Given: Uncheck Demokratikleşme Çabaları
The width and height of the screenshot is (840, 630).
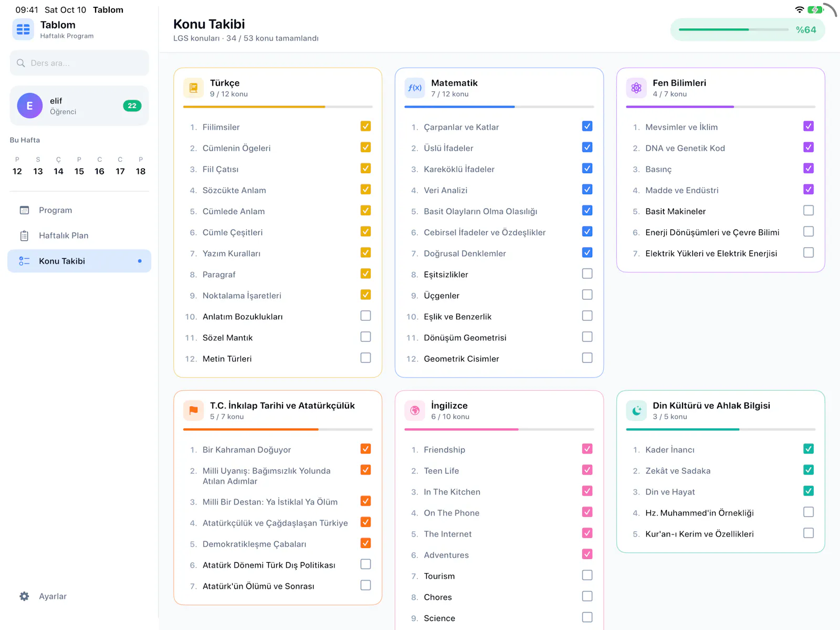Looking at the screenshot, I should tap(366, 543).
